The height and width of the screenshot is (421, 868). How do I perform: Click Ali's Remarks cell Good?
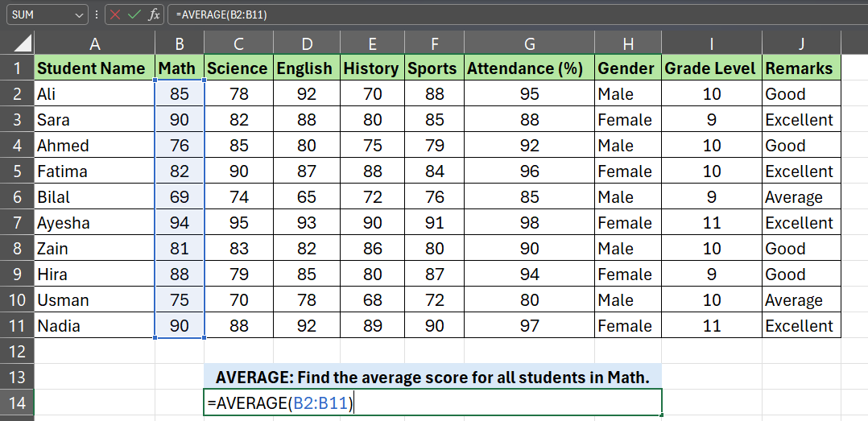[801, 94]
